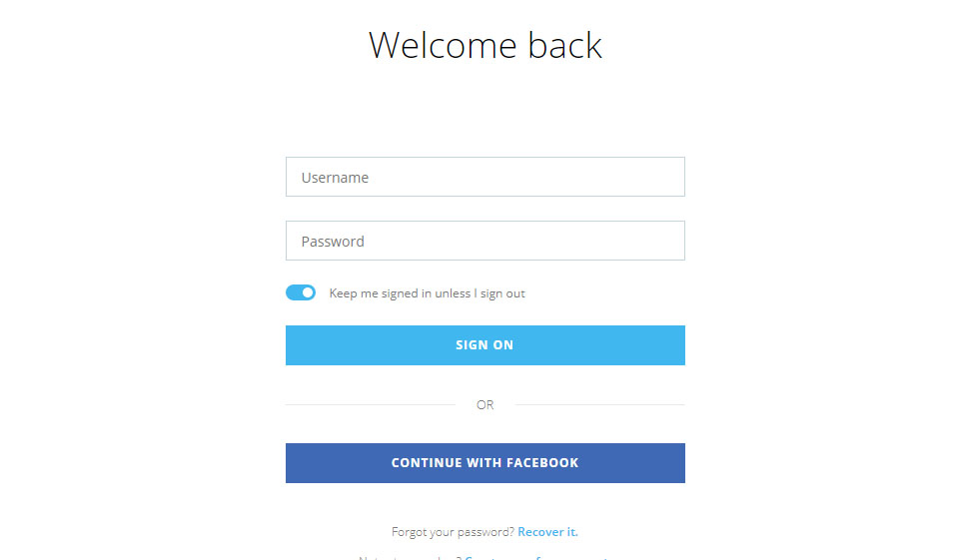Click the 'Keep me signed in unless I sign out' label
959x560 pixels.
pos(427,293)
